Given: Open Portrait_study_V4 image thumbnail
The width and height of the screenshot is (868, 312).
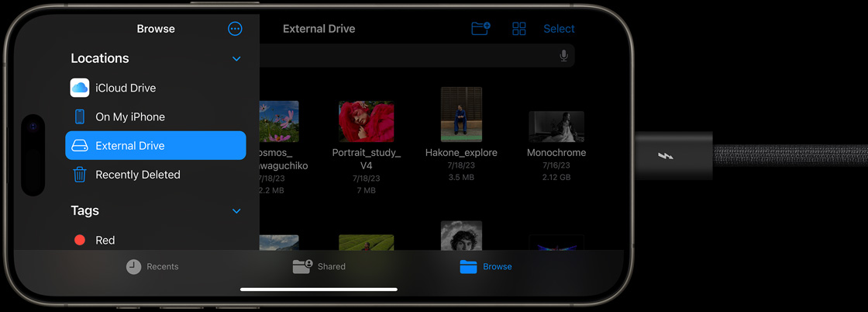Looking at the screenshot, I should click(366, 122).
